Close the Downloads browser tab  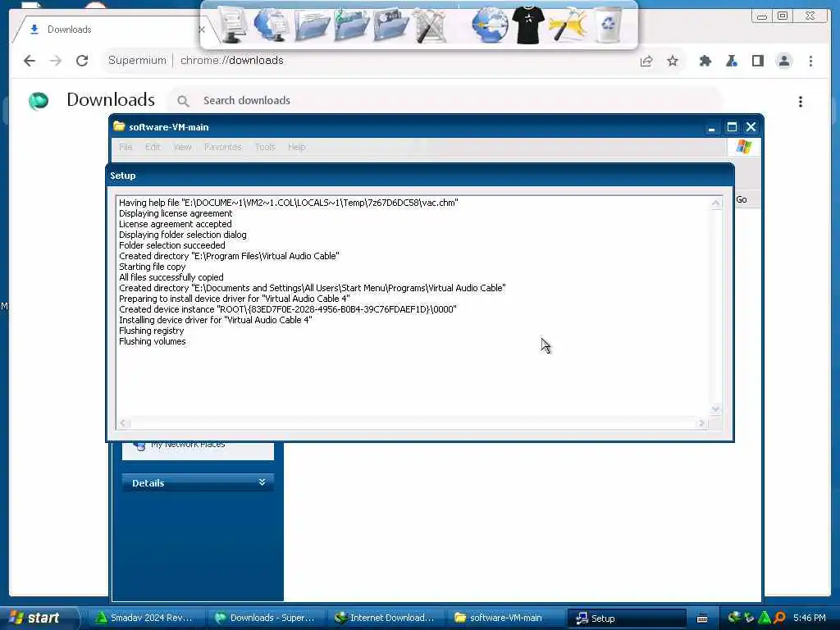(x=202, y=30)
